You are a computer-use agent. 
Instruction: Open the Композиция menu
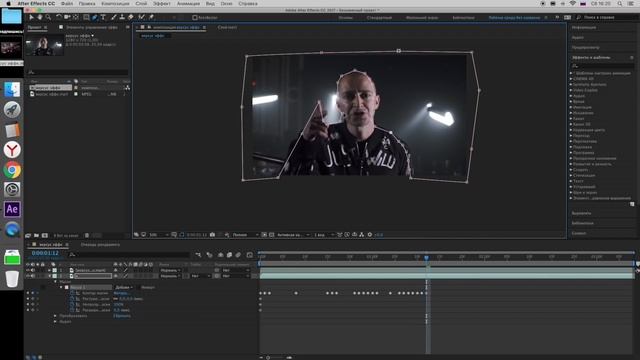click(115, 3)
